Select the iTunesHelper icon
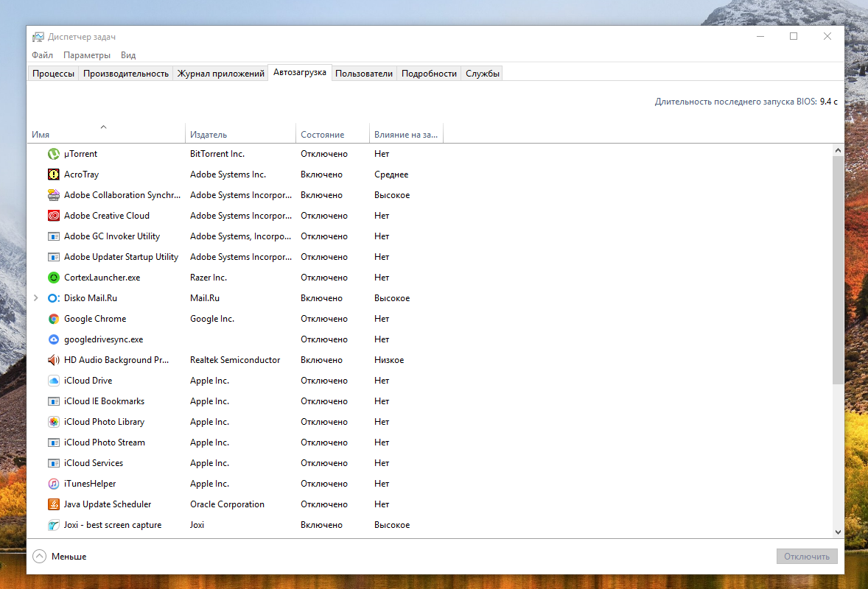Screen dimensions: 868x589 (53, 484)
